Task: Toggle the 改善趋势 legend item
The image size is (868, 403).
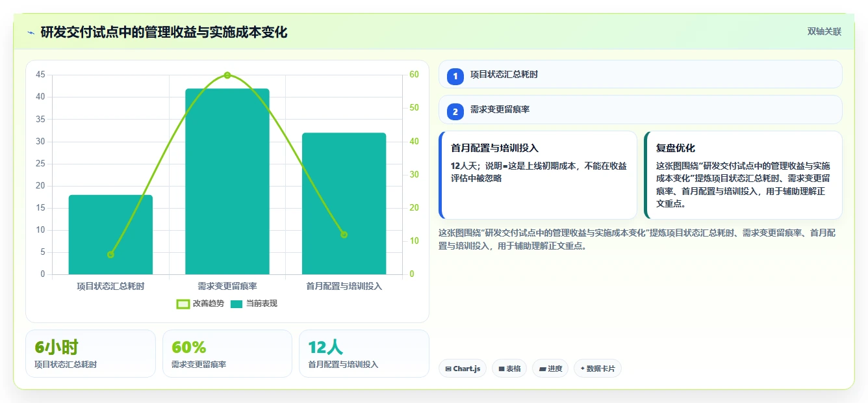Action: pos(200,304)
